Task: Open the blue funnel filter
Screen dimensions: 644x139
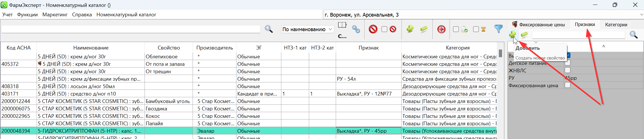Action: (498, 29)
